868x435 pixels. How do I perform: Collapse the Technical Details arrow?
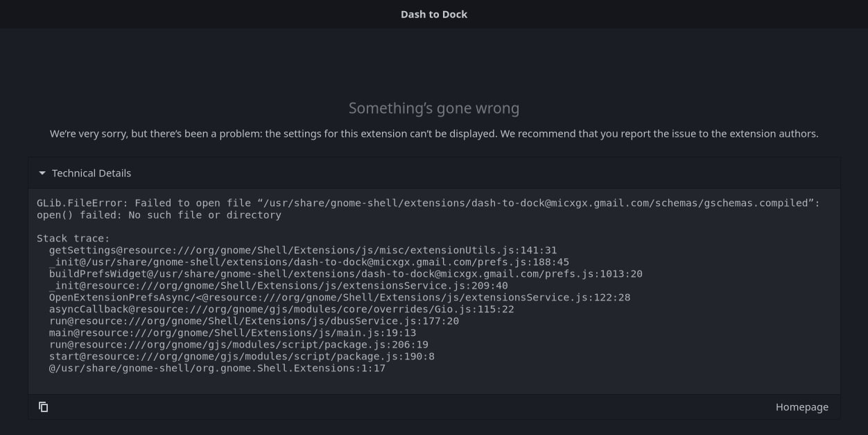click(x=42, y=173)
